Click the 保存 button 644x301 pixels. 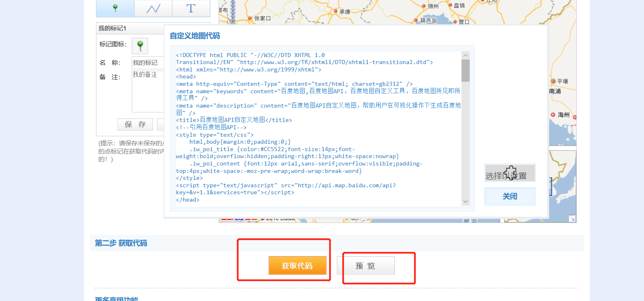pyautogui.click(x=135, y=124)
